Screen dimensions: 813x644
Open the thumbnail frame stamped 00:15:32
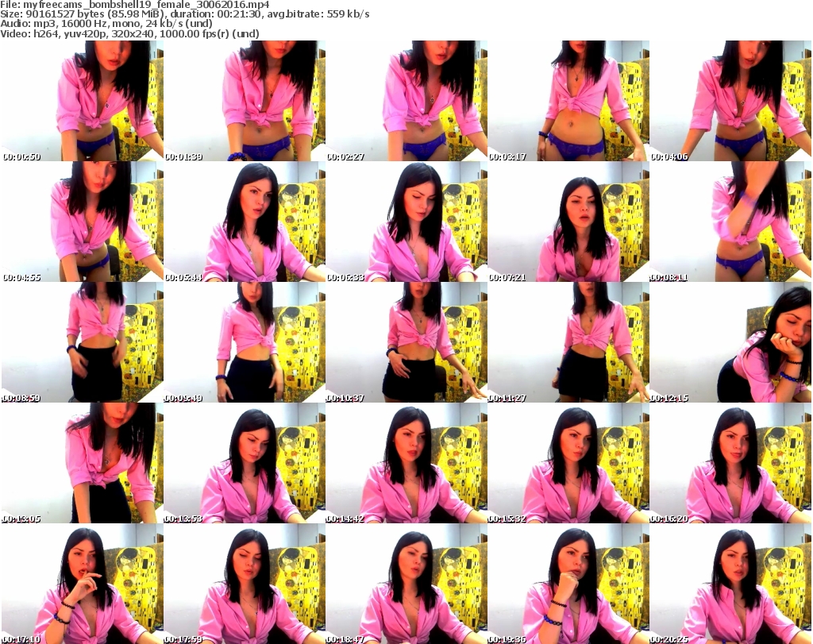pos(568,463)
